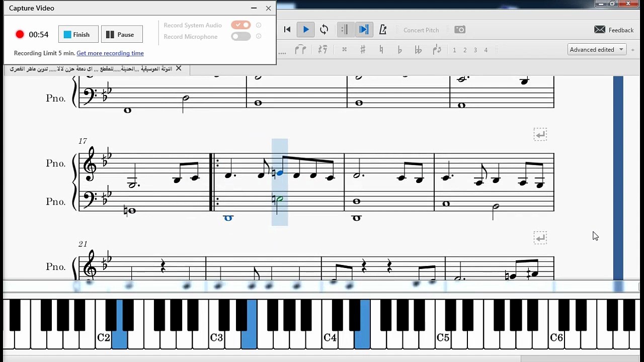Click measure number 17

click(x=83, y=141)
